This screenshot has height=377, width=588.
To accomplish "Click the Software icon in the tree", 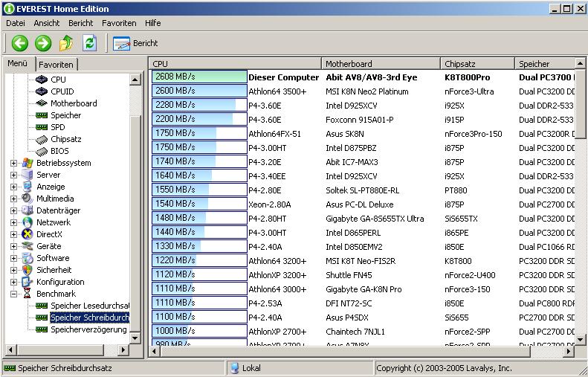I will click(x=27, y=258).
